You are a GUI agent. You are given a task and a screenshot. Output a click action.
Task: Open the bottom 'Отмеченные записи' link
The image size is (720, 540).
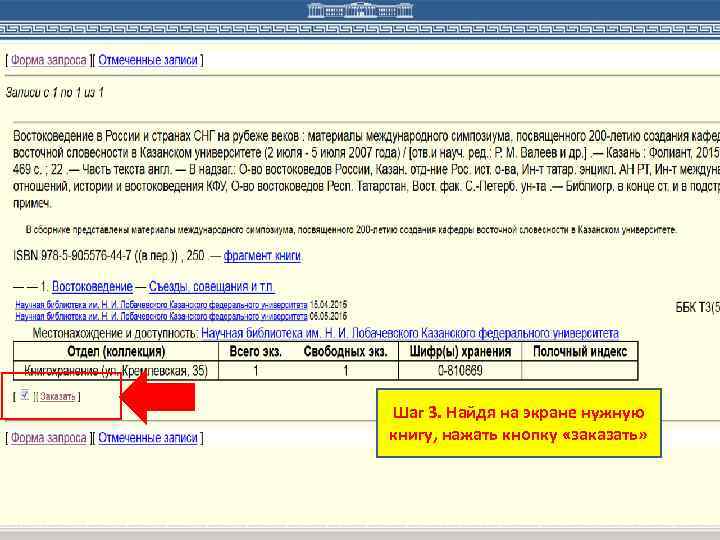point(148,438)
